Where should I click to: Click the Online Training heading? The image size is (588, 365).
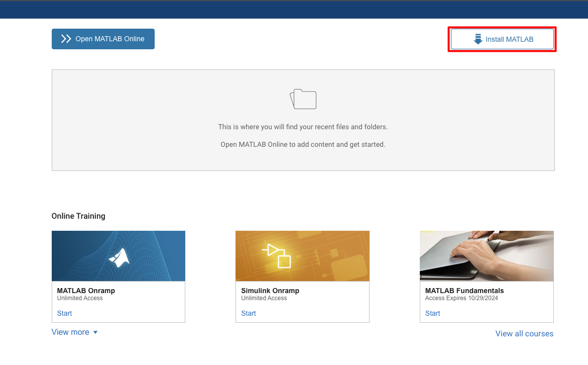coord(78,216)
